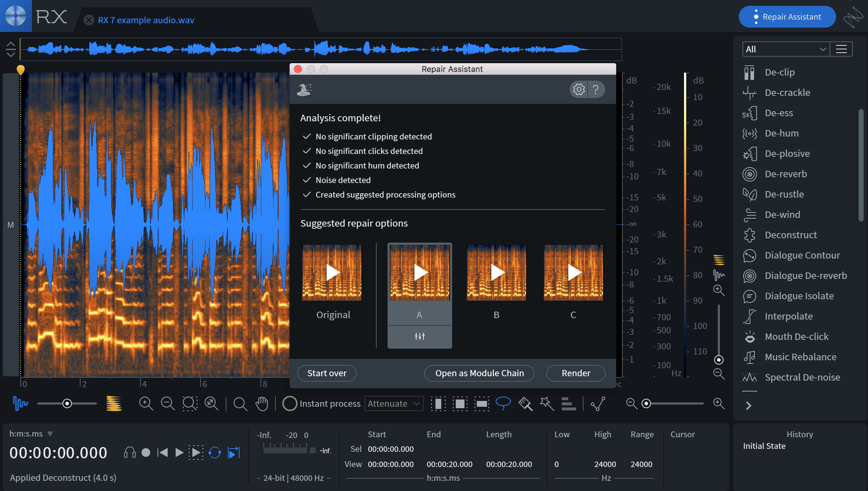868x491 pixels.
Task: Switch to the RX 7 example audio.wav tab
Action: click(x=144, y=20)
